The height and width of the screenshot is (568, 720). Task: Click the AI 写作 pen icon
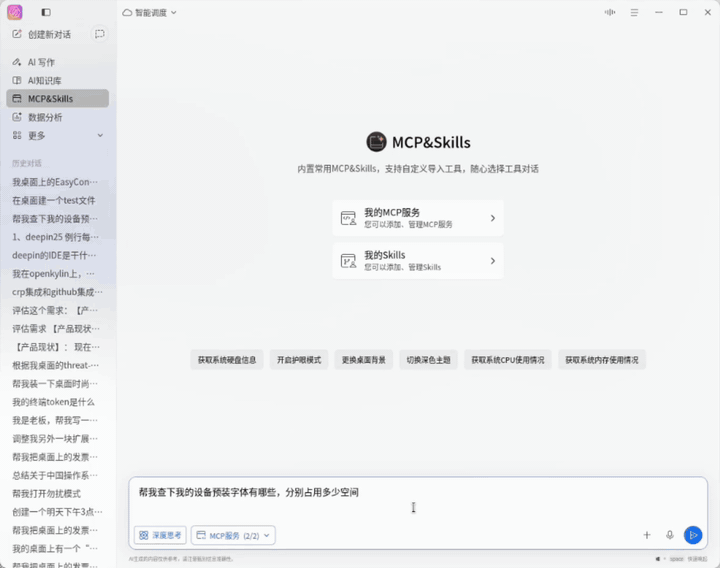pyautogui.click(x=17, y=62)
